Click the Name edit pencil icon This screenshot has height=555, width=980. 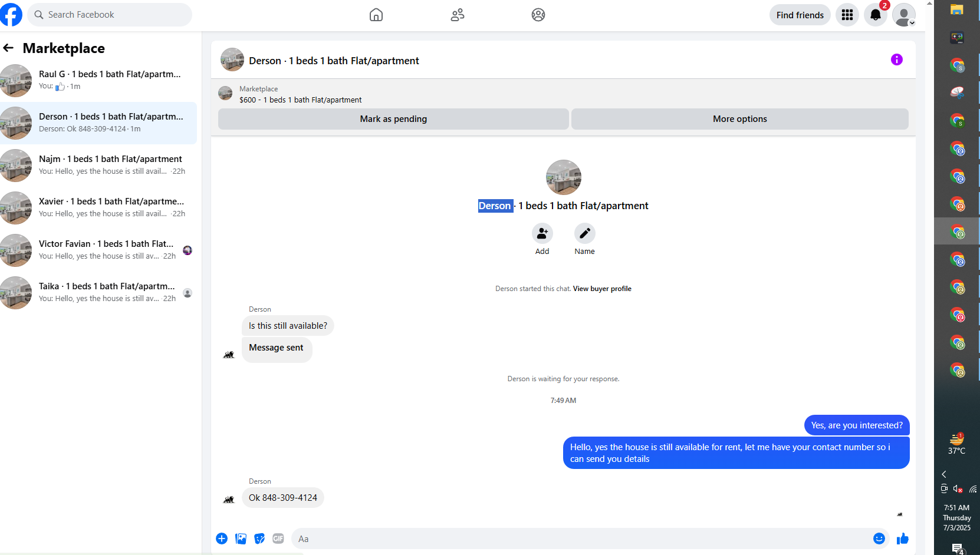coord(584,234)
